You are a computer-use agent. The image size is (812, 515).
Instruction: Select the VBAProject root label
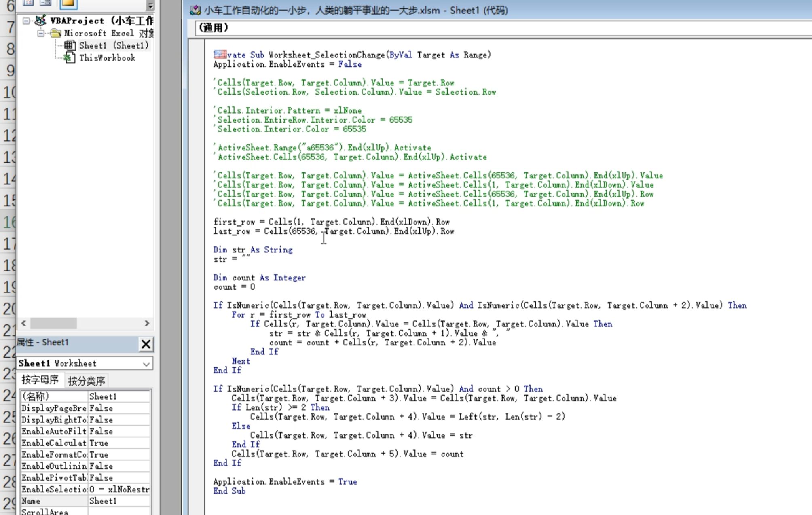101,21
